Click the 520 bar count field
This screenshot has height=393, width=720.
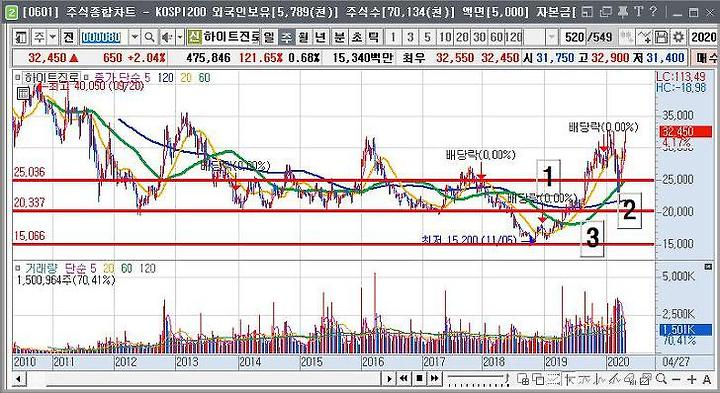(x=574, y=37)
